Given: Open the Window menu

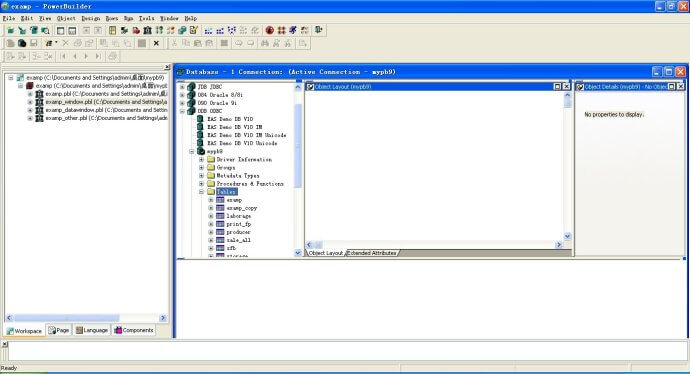Looking at the screenshot, I should point(169,18).
